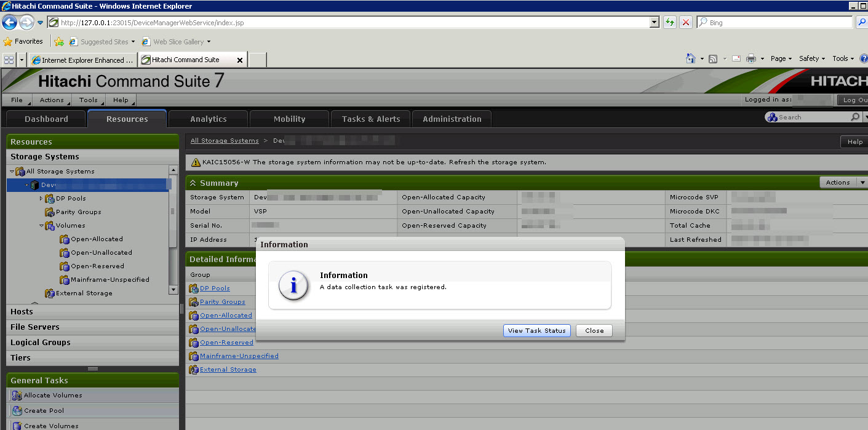
Task: Open the Actions menu in the menu bar
Action: (52, 100)
